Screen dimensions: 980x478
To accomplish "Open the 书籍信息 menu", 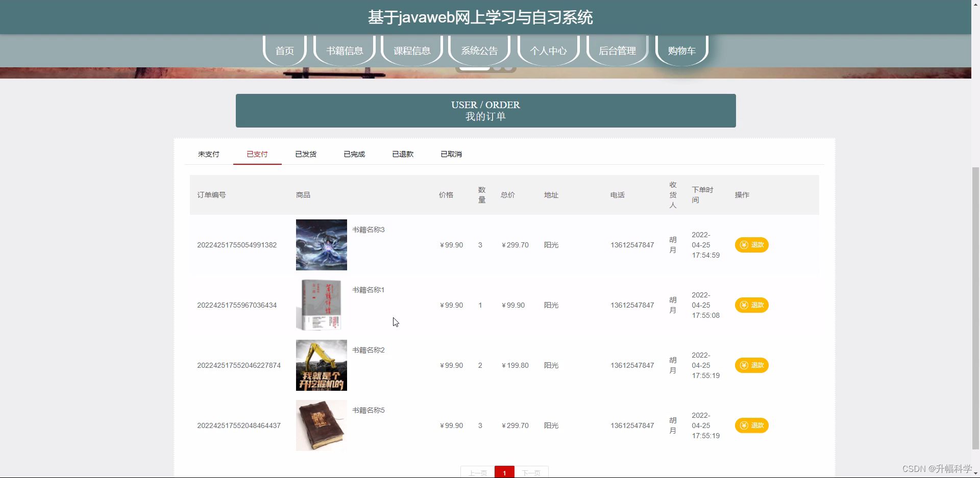I will (x=344, y=51).
